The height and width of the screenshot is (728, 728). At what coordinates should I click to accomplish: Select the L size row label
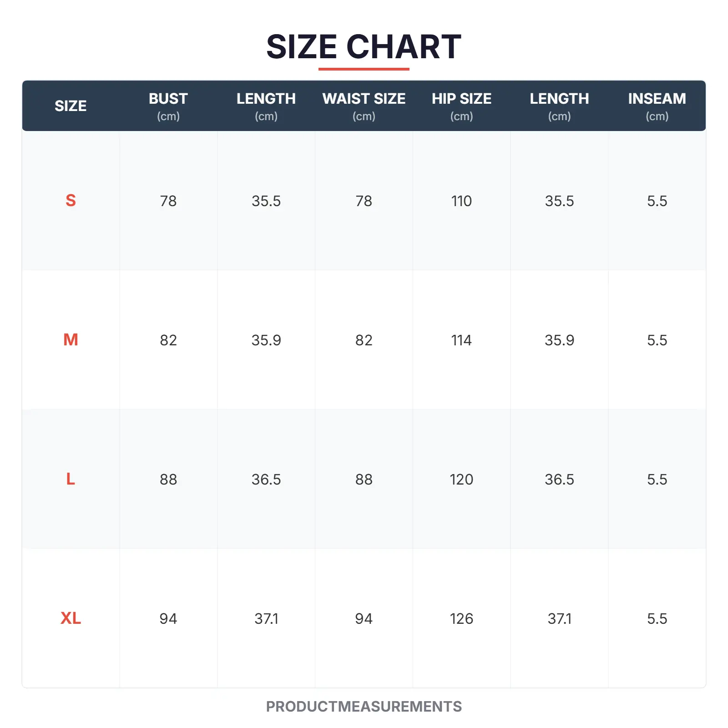(x=71, y=479)
